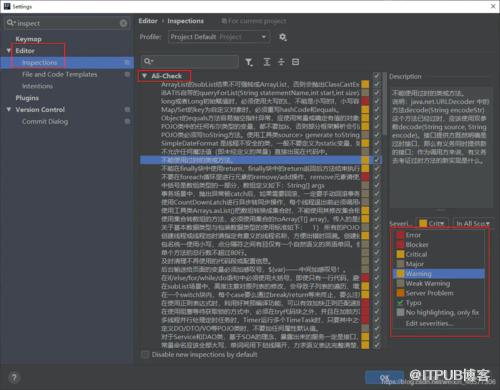Image resolution: width=500 pixels, height=390 pixels.
Task: Focus the inspections filter search field
Action: [x=190, y=62]
